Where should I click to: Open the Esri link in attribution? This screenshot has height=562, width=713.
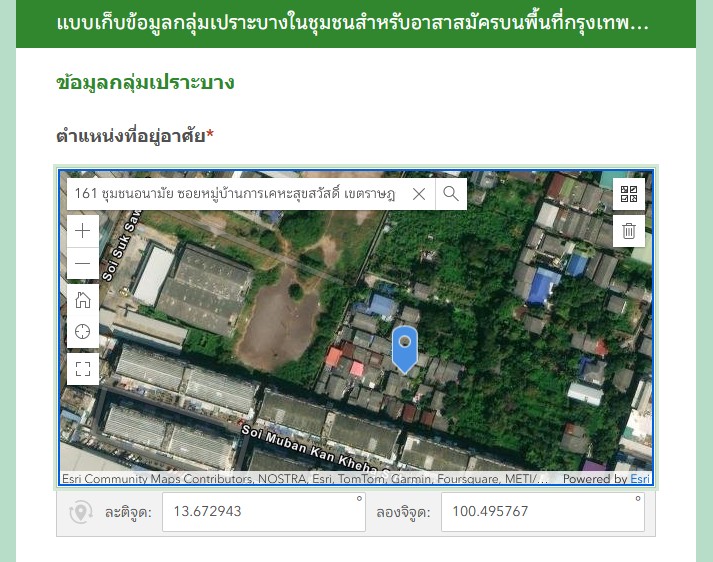tap(640, 479)
